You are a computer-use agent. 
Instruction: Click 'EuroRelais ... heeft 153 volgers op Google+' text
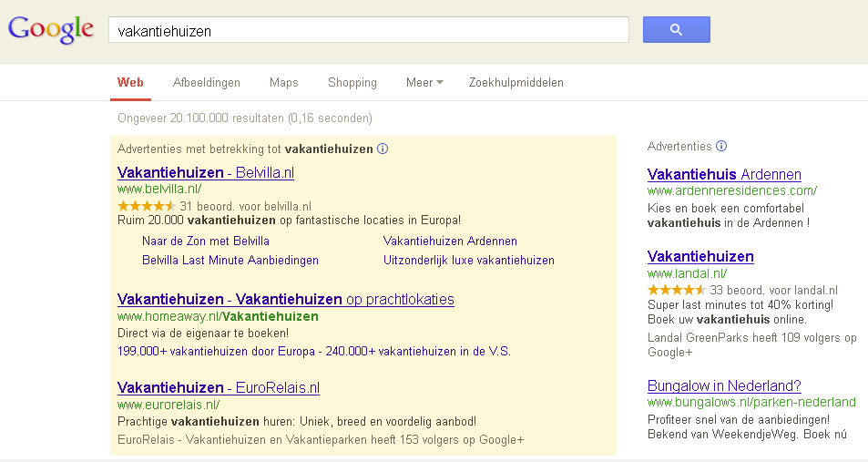[x=321, y=440]
